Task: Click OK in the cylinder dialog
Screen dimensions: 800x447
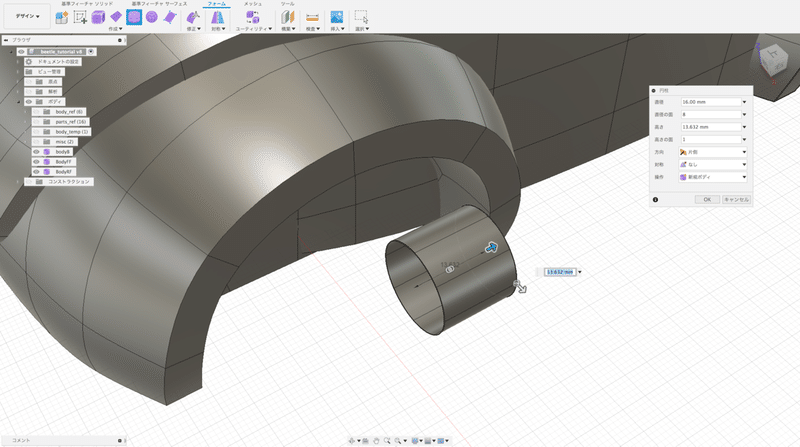Action: (x=707, y=199)
